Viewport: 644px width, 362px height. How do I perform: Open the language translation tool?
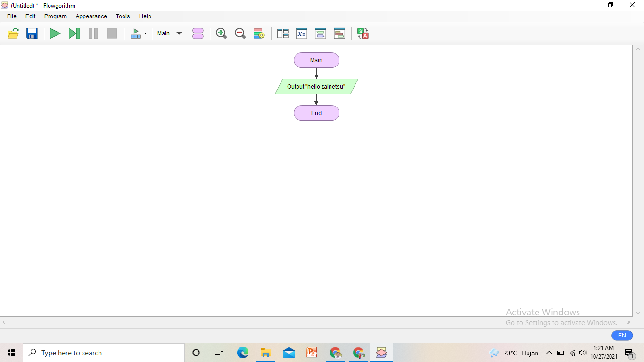(362, 33)
